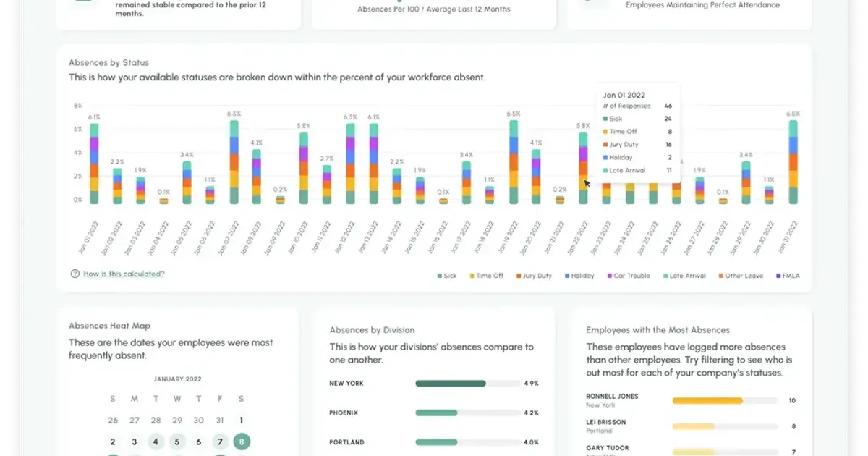Select the stacked bar above Jan 12 2022
The image size is (868, 456).
tap(350, 164)
